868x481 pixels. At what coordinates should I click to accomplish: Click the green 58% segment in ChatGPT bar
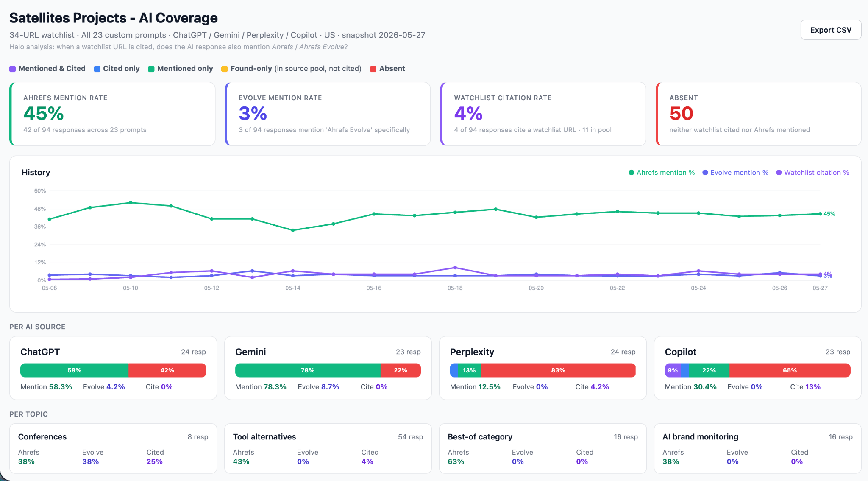[75, 370]
